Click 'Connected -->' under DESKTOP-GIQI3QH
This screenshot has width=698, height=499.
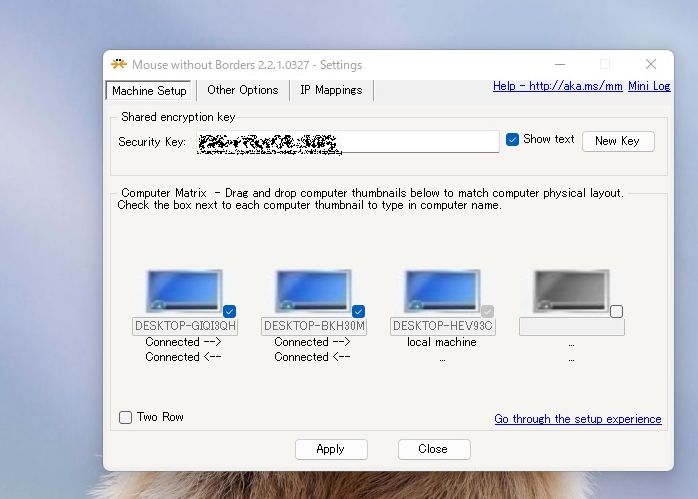click(183, 342)
